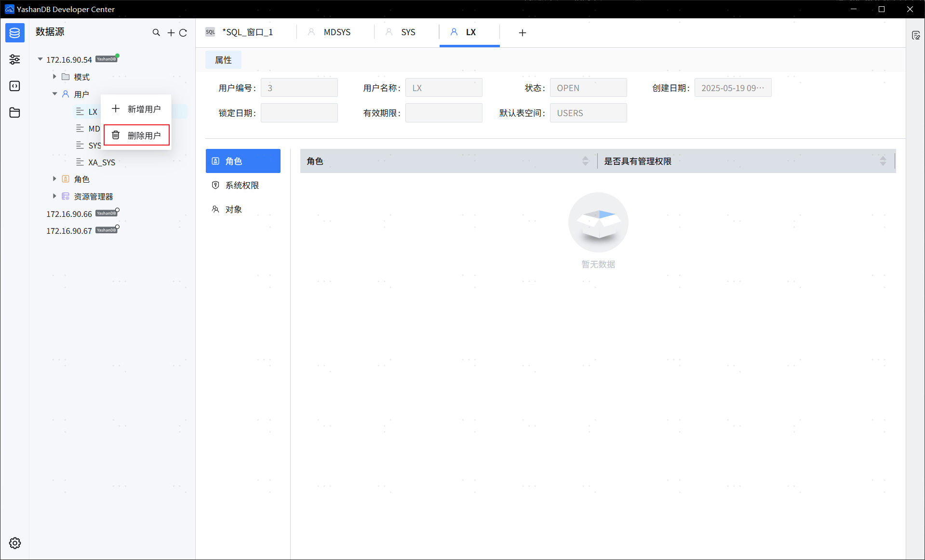Refresh the data source list
The width and height of the screenshot is (925, 560).
pyautogui.click(x=183, y=33)
